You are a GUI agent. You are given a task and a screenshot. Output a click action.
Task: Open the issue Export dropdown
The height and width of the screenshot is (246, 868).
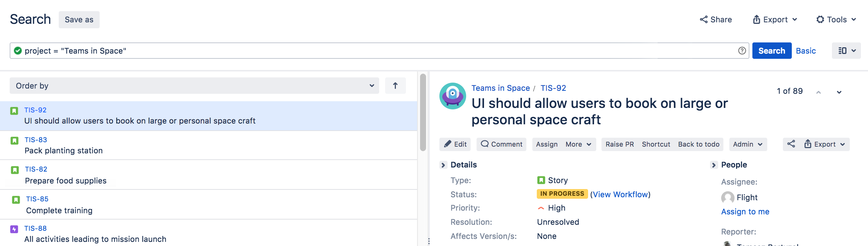point(825,144)
